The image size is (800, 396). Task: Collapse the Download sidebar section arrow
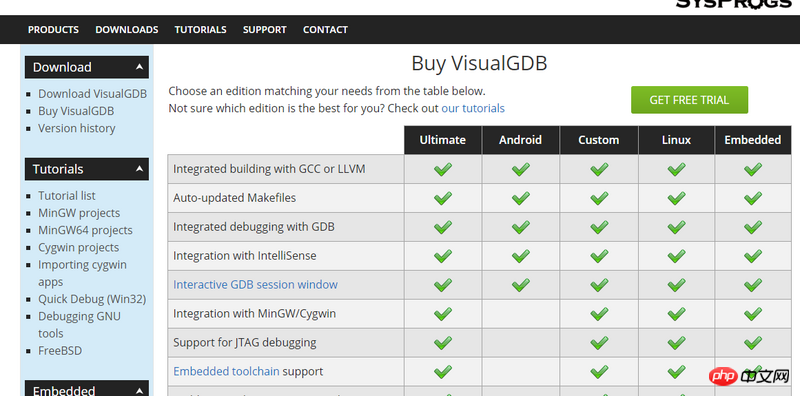tap(139, 67)
